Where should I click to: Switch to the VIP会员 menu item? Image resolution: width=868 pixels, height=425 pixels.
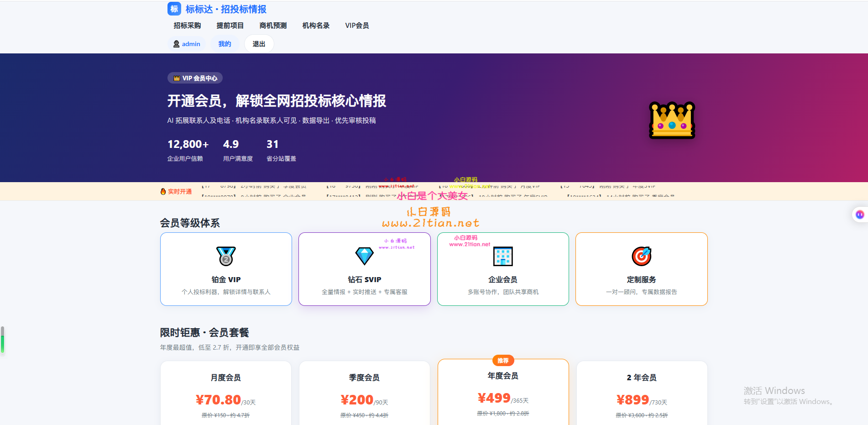[357, 26]
